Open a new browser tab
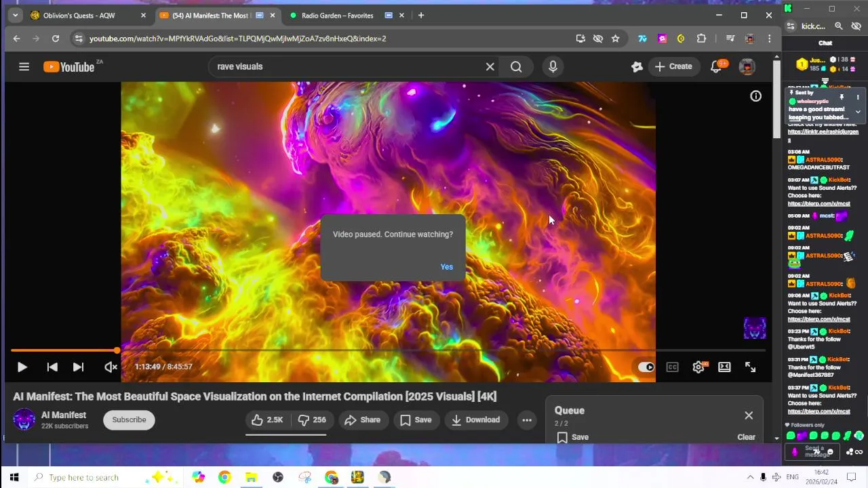 click(421, 16)
